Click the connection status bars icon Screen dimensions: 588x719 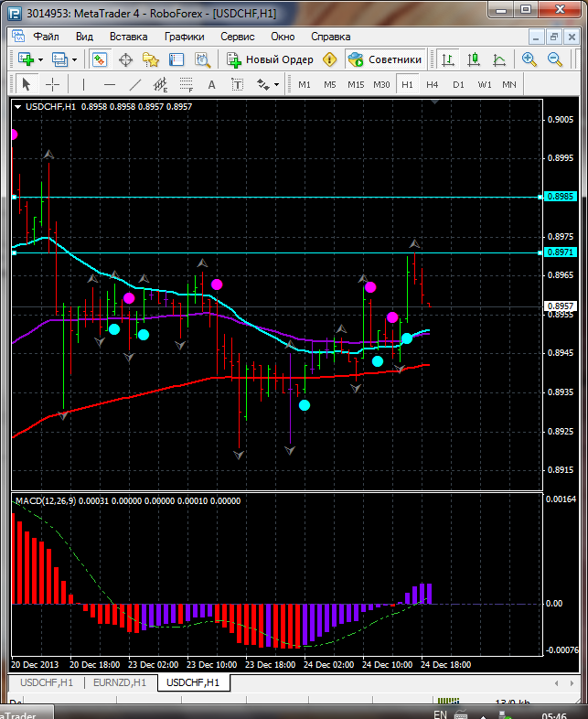(x=448, y=701)
